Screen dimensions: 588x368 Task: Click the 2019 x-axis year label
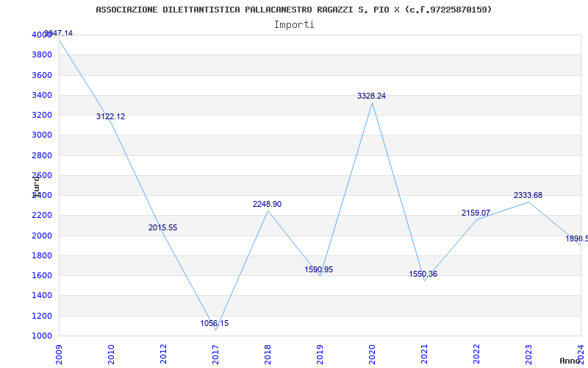(320, 354)
